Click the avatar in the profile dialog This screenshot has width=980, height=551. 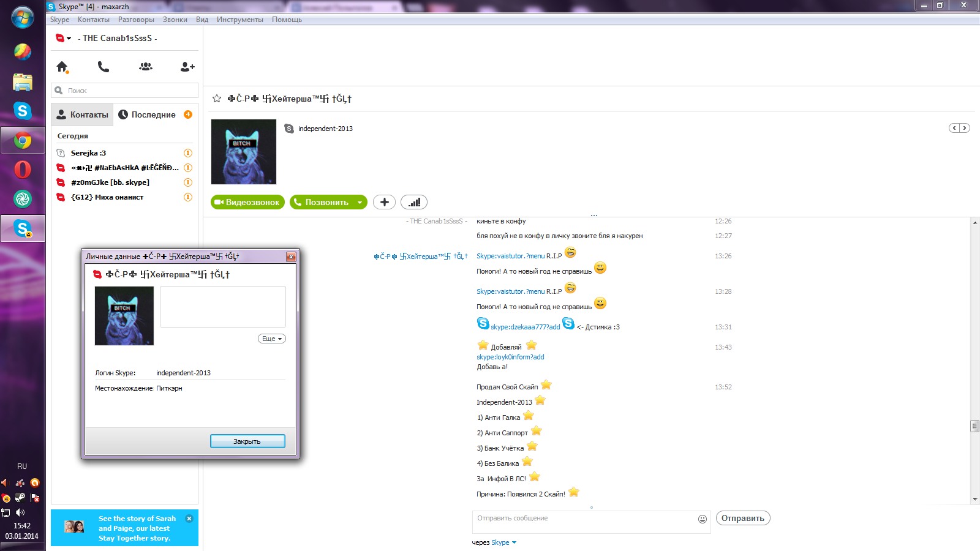(x=124, y=316)
